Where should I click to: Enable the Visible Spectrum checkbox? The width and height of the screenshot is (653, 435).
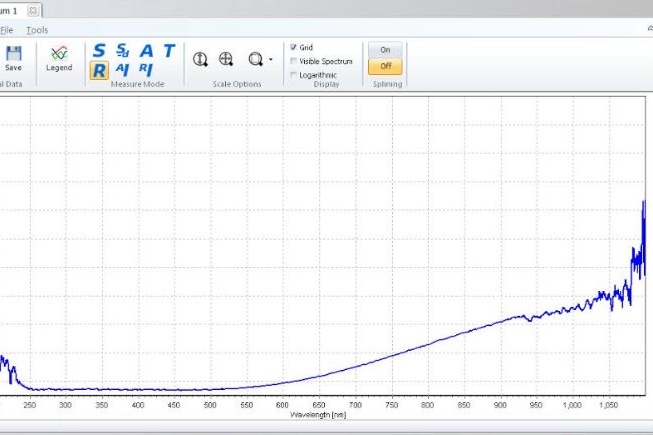pos(293,61)
